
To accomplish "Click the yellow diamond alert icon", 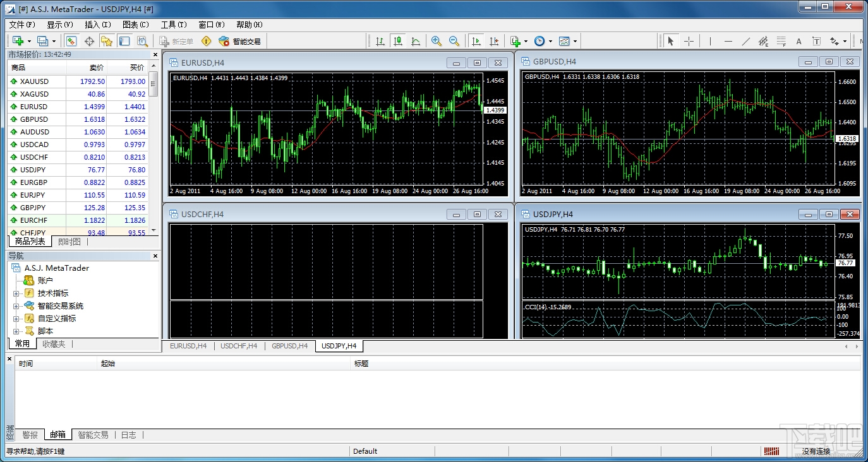I will (x=206, y=41).
